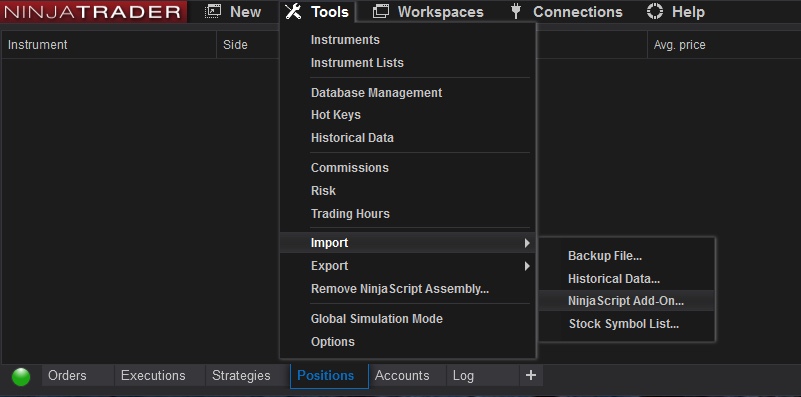
Task: Expand the Export submenu arrow
Action: point(527,266)
